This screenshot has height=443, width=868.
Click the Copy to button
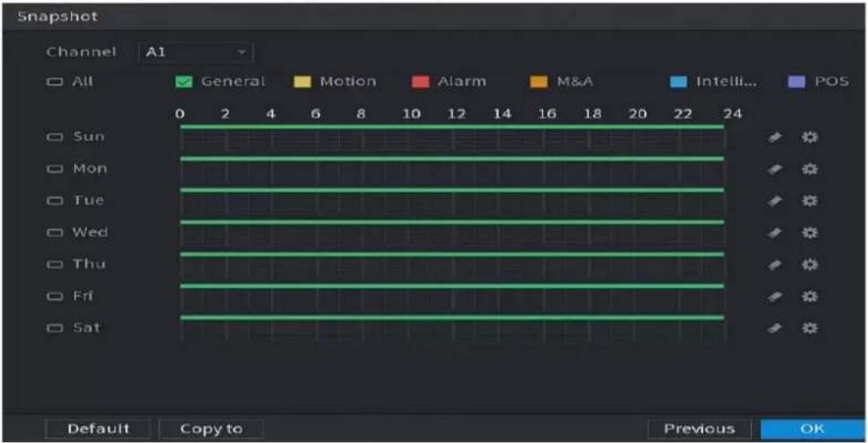pos(211,429)
